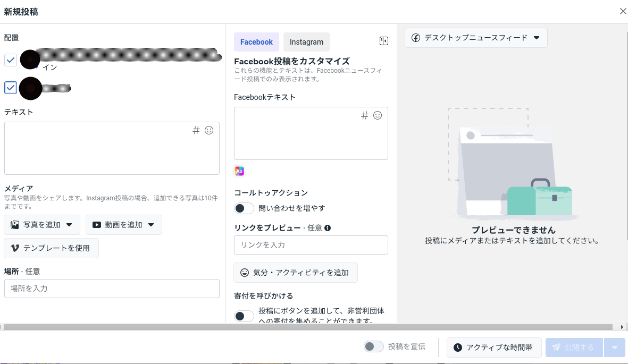
Task: Click first account profile avatar
Action: click(30, 60)
